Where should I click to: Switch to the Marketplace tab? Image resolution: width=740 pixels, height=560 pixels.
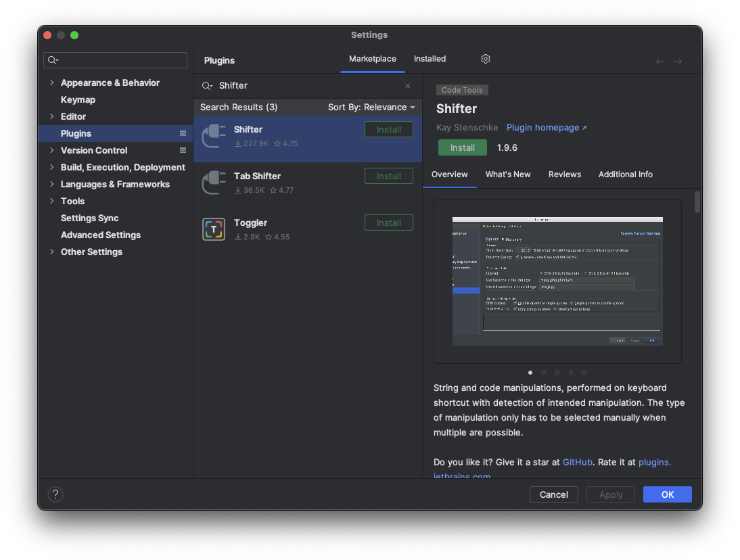(x=372, y=59)
